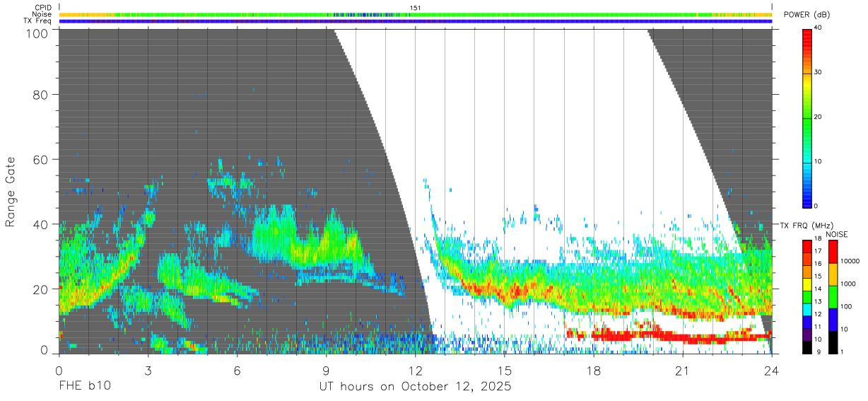Click the 10 tick on the power colorbar
868x401 pixels.
point(817,161)
